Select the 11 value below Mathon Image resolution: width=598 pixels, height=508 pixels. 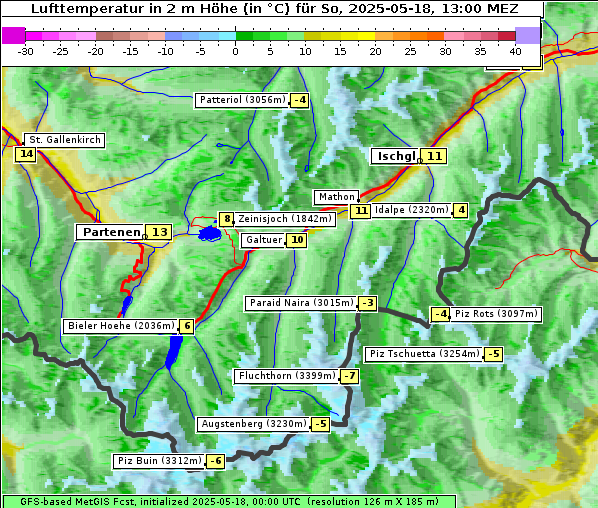pyautogui.click(x=360, y=211)
